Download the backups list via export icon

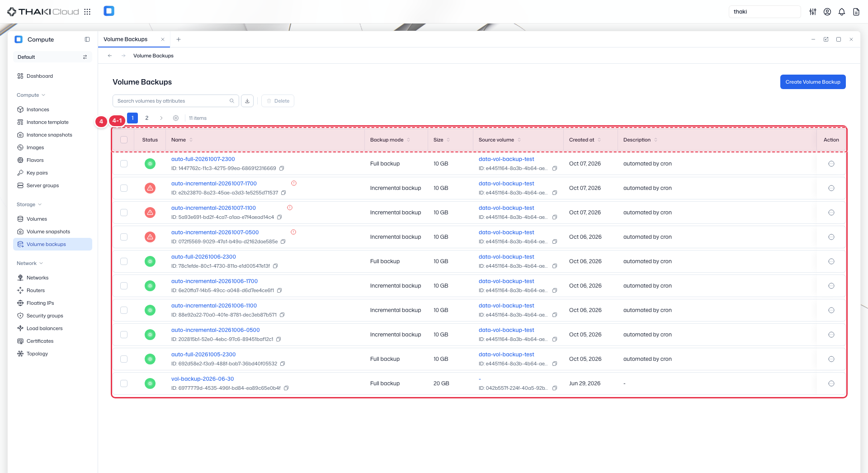tap(247, 101)
